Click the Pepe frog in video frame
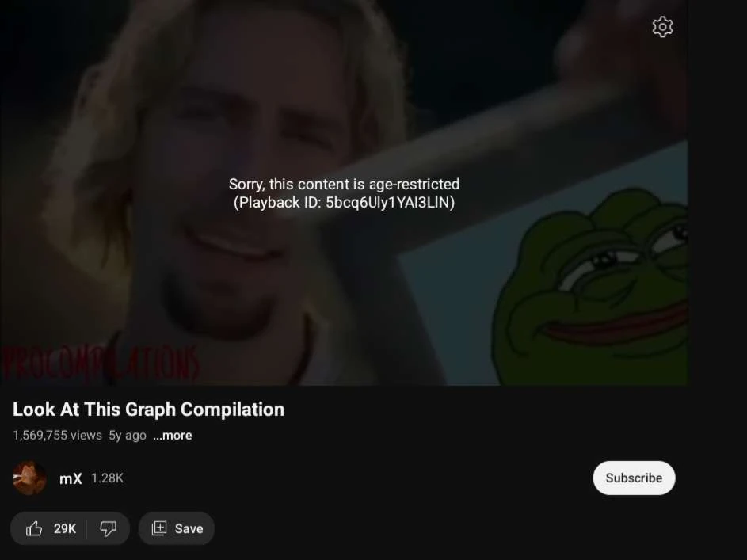Viewport: 747px width, 560px height. pyautogui.click(x=591, y=286)
